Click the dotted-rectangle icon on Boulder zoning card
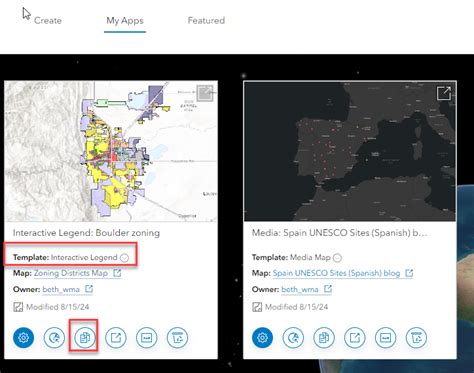Image resolution: width=474 pixels, height=373 pixels. (146, 338)
